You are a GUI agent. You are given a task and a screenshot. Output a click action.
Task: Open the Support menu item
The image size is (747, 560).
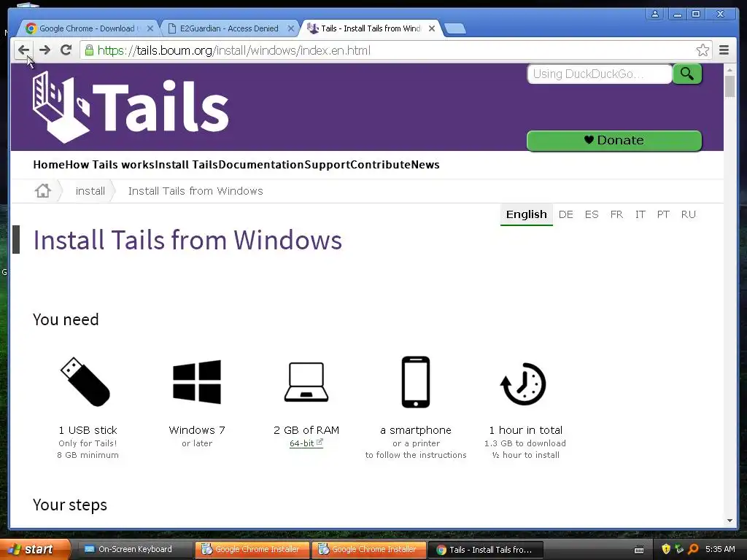point(327,165)
